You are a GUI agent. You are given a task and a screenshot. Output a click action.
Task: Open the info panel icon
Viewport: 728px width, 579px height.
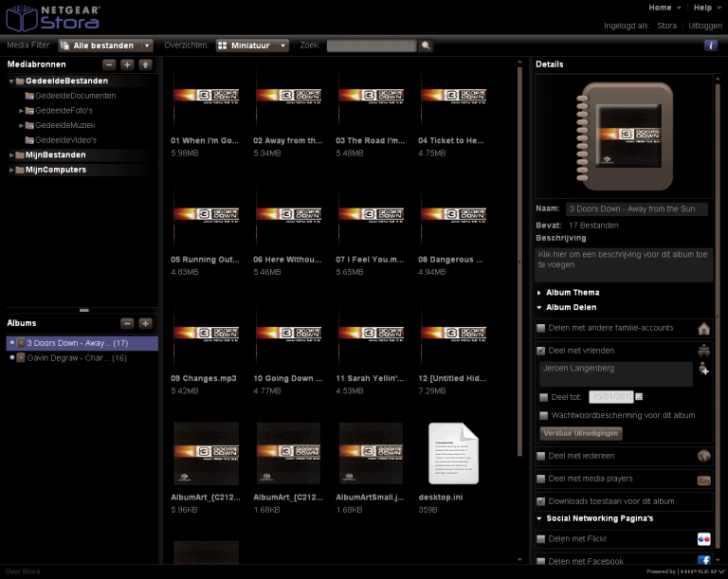710,45
